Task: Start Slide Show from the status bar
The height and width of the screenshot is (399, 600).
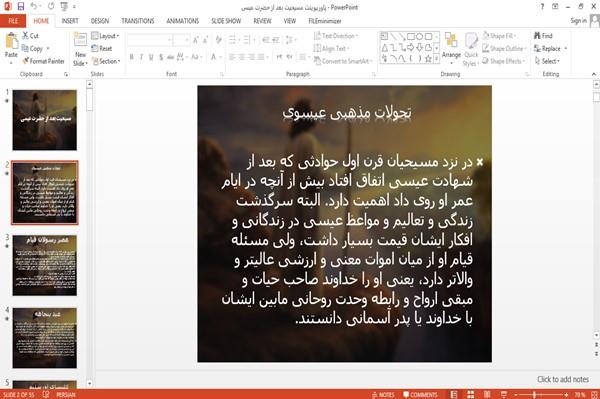Action: click(504, 394)
